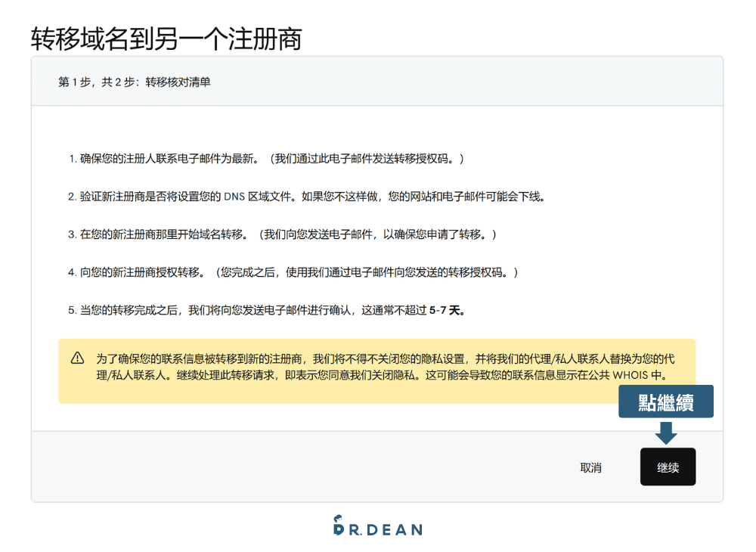Click the warning triangle icon in the yellow banner
This screenshot has width=756, height=552.
[x=76, y=358]
